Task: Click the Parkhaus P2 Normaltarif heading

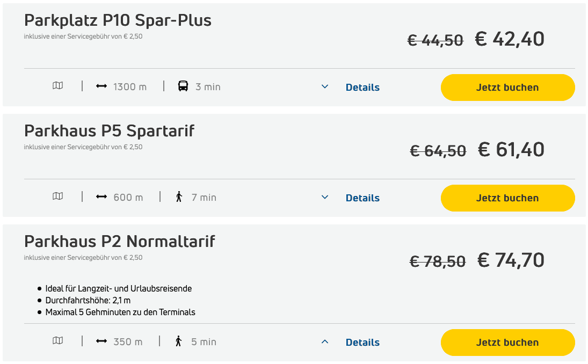Action: (x=120, y=241)
